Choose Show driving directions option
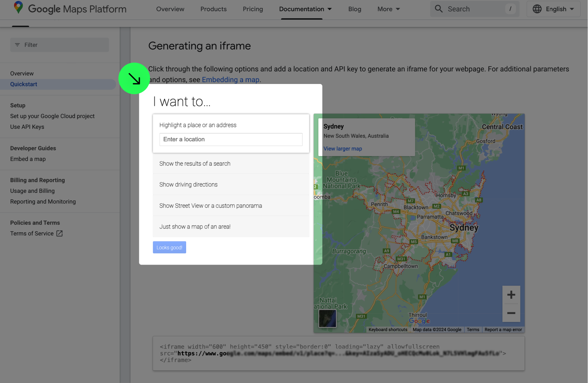Viewport: 588px width, 383px height. tap(188, 185)
